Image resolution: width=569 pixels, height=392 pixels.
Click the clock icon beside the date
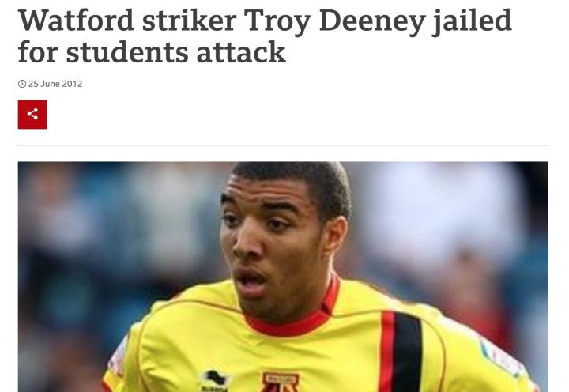(22, 84)
